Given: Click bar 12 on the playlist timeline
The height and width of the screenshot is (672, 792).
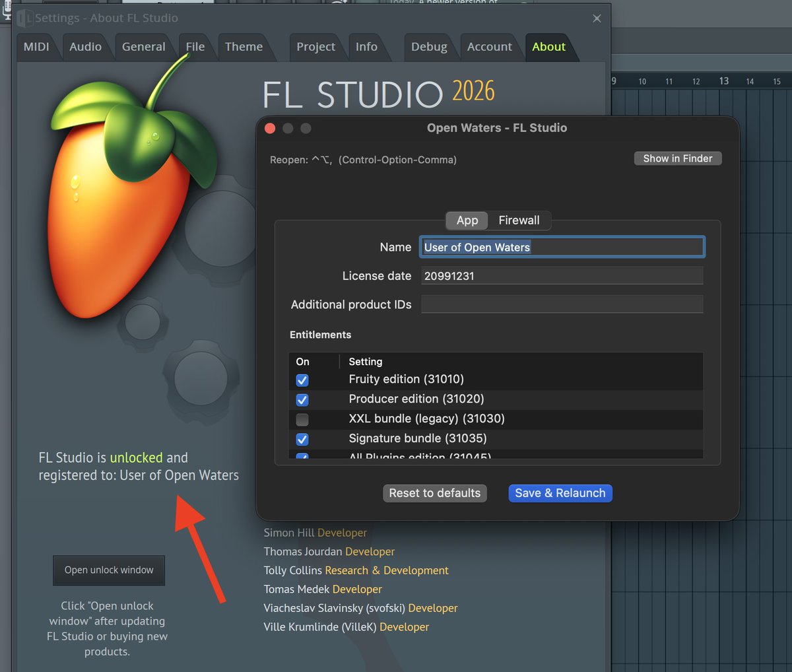Looking at the screenshot, I should tap(696, 81).
